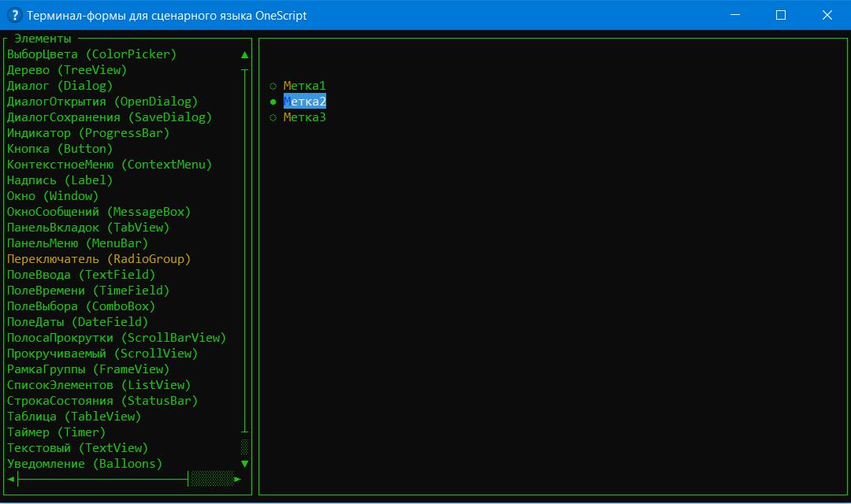Select the Метка2 radio option
Screen dimensions: 851x504
(x=304, y=102)
